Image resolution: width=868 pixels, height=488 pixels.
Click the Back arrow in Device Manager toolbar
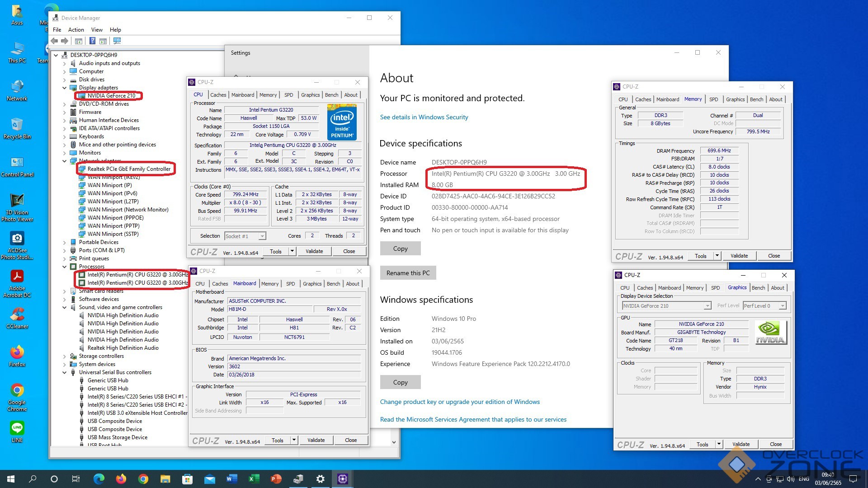(x=55, y=41)
